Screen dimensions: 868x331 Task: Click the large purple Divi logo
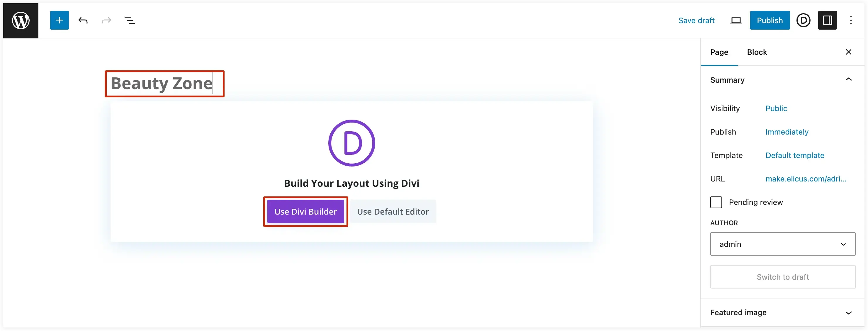click(351, 143)
